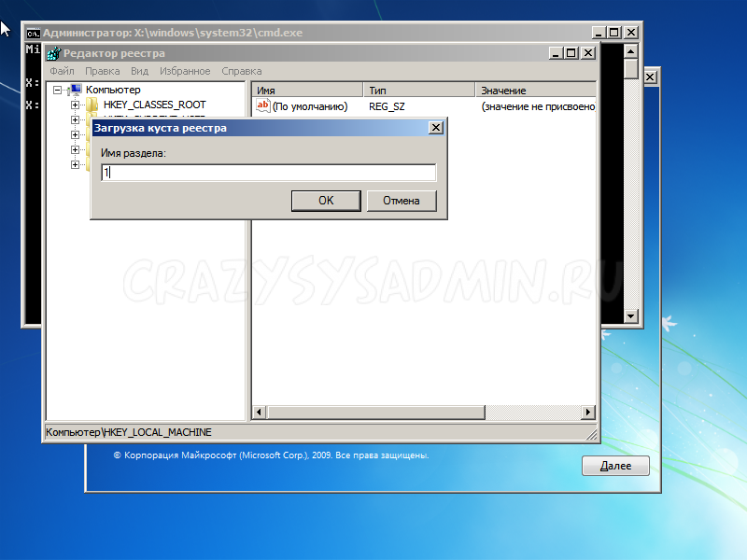Click the Тип column header
Screen dimensions: 747x560
pyautogui.click(x=418, y=91)
